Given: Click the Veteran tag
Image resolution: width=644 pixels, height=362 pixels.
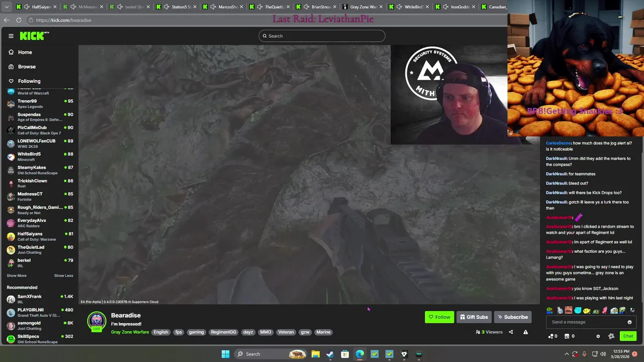Looking at the screenshot, I should click(286, 332).
